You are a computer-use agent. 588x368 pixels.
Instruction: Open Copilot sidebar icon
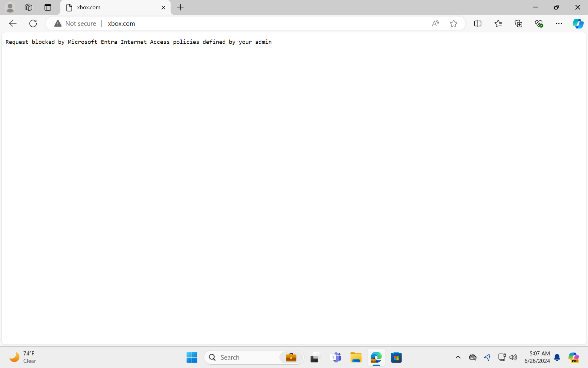[x=578, y=24]
